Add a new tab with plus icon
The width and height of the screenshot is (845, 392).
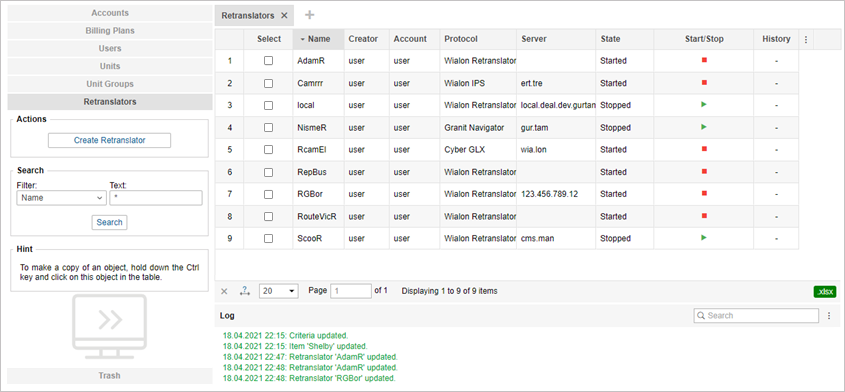point(309,15)
